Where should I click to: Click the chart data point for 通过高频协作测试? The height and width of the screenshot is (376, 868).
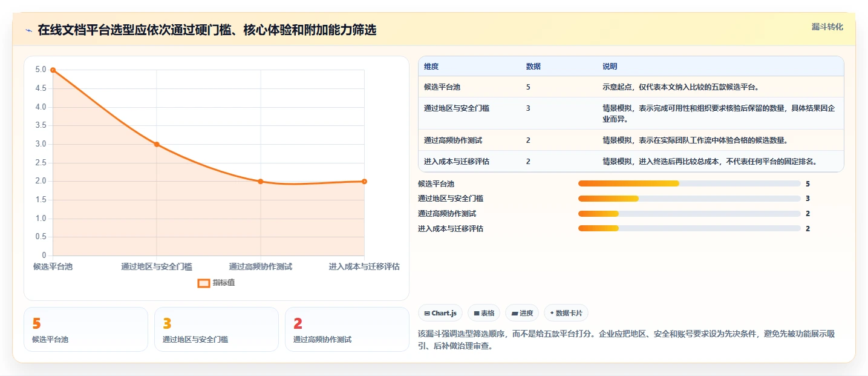(261, 181)
